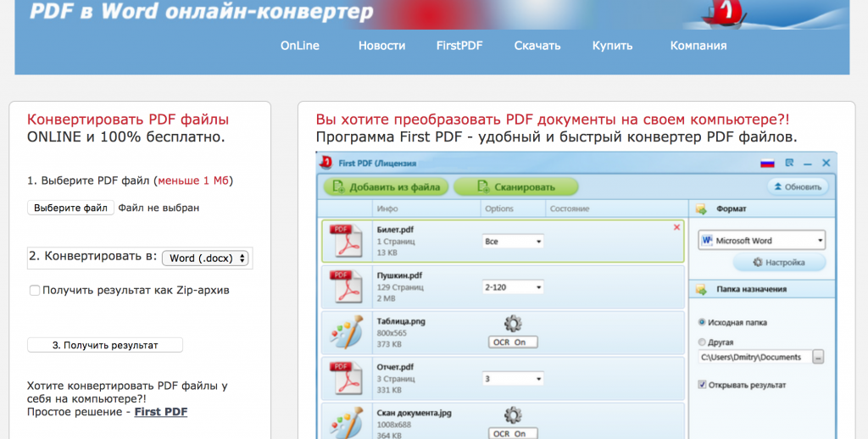Click the Russian flag language icon

point(767,164)
